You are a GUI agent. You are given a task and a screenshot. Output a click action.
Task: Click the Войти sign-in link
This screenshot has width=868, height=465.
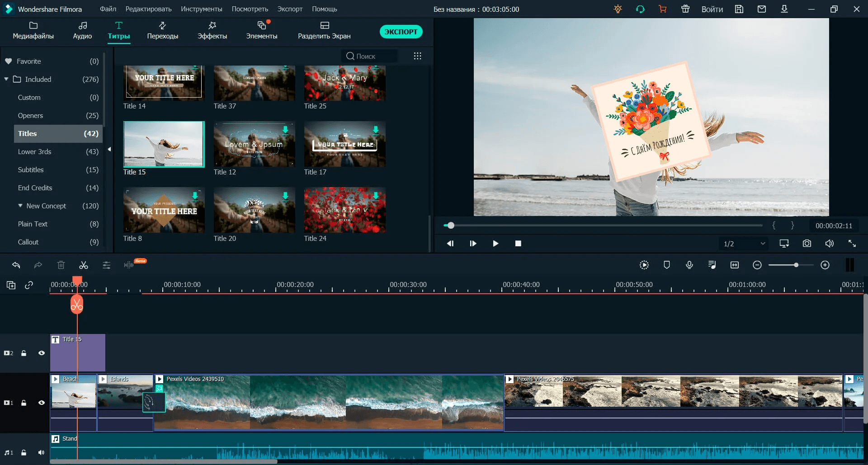coord(712,9)
